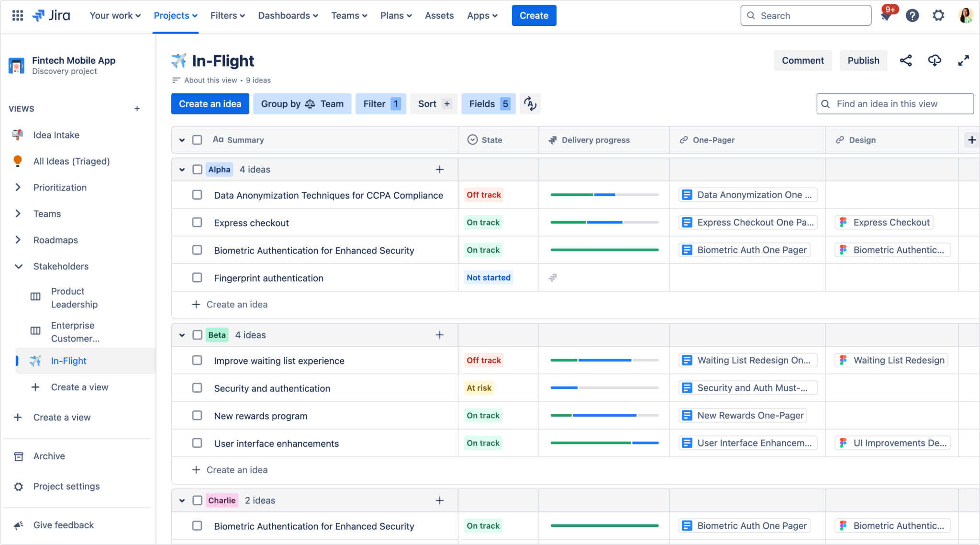Click the auto-save toggle icon beside Fields

pyautogui.click(x=530, y=104)
